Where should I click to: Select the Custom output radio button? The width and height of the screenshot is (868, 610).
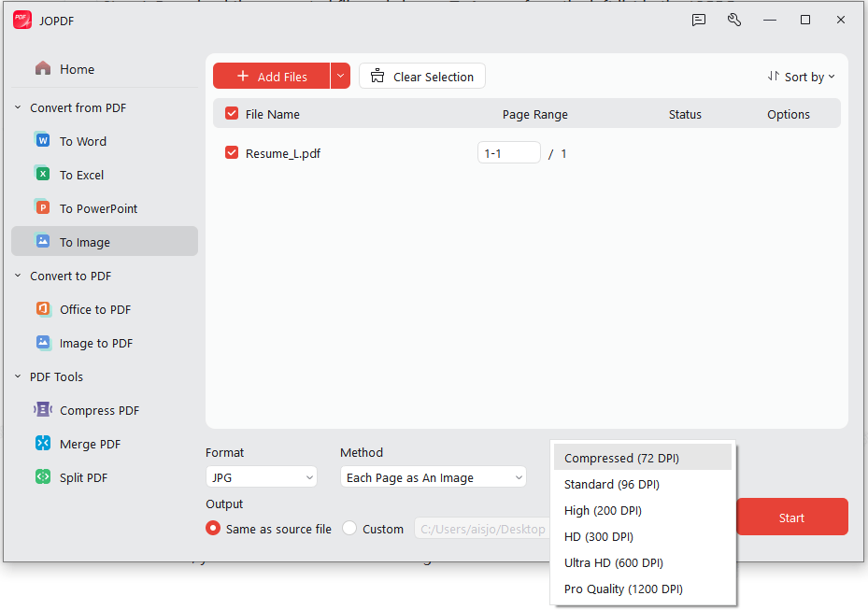349,528
